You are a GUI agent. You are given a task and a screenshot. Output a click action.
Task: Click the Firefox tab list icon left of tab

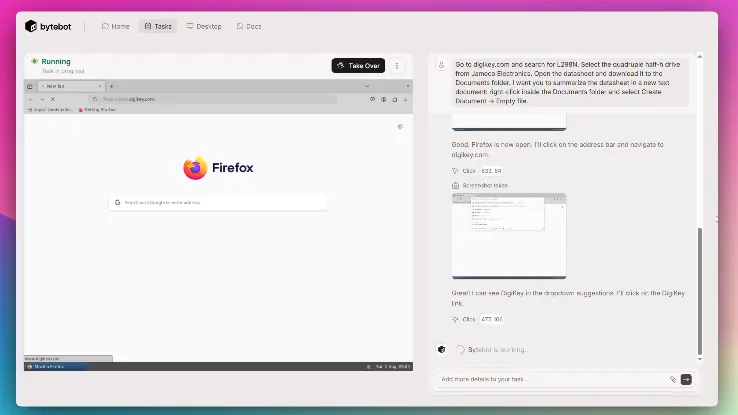click(30, 86)
